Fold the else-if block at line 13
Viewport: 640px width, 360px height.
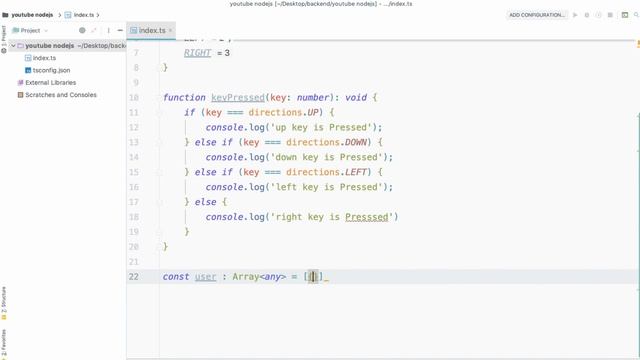pyautogui.click(x=160, y=142)
